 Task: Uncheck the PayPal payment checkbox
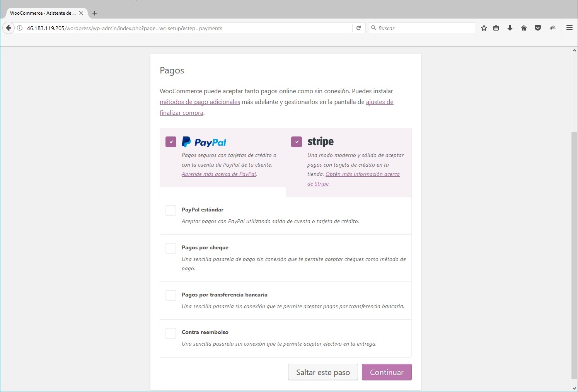point(171,142)
